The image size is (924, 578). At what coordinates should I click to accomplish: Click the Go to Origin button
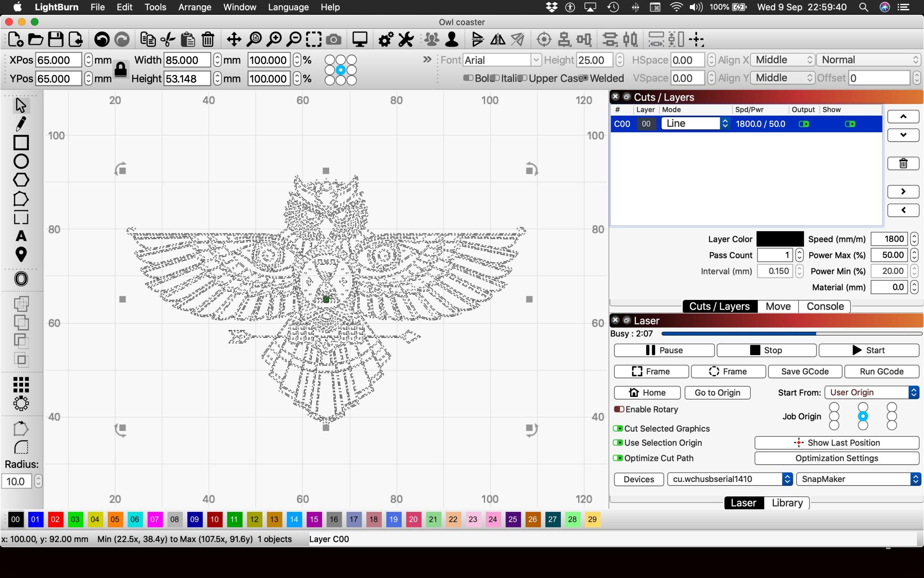pos(718,393)
